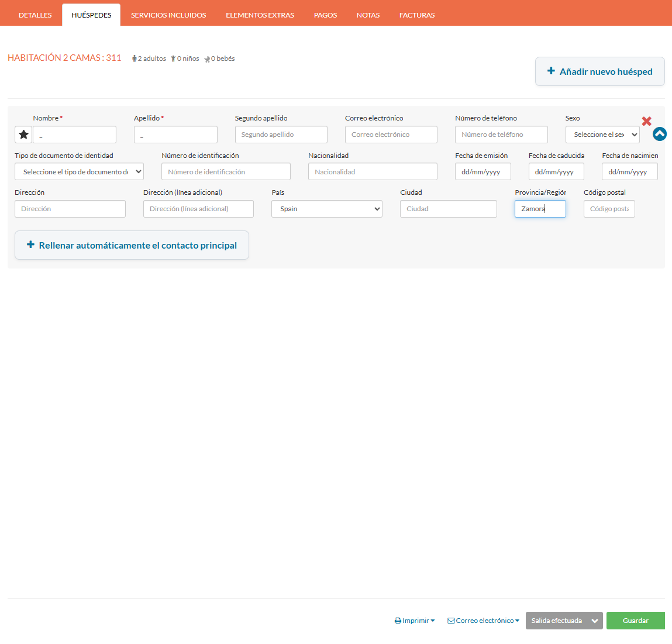The width and height of the screenshot is (672, 644).
Task: Open the Tipo de documento de identidad dropdown
Action: click(x=79, y=171)
